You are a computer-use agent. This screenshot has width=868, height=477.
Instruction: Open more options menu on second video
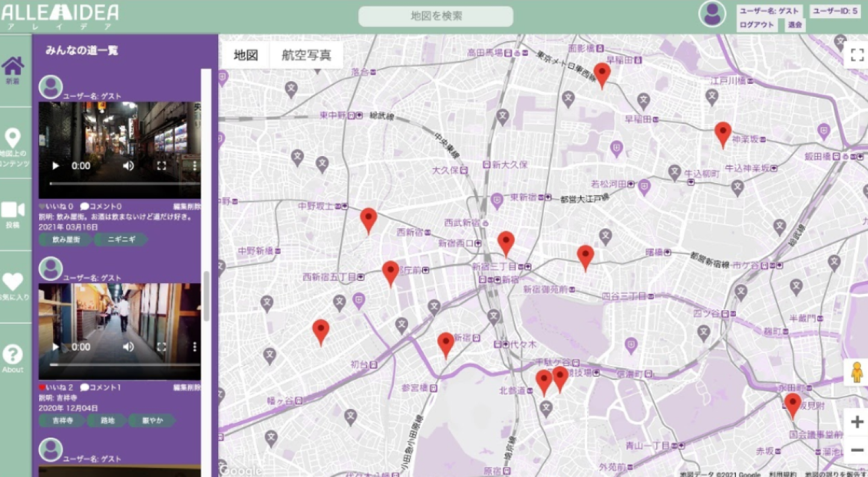click(x=195, y=347)
